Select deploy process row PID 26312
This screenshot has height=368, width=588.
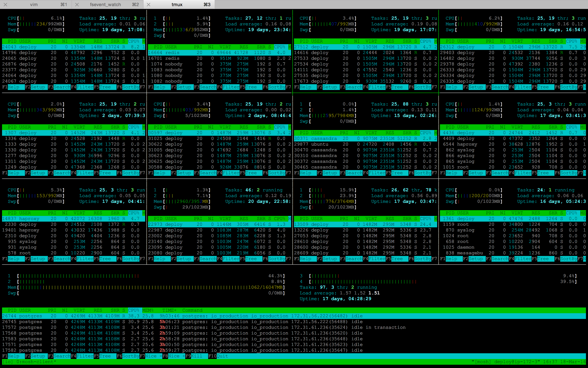click(513, 47)
